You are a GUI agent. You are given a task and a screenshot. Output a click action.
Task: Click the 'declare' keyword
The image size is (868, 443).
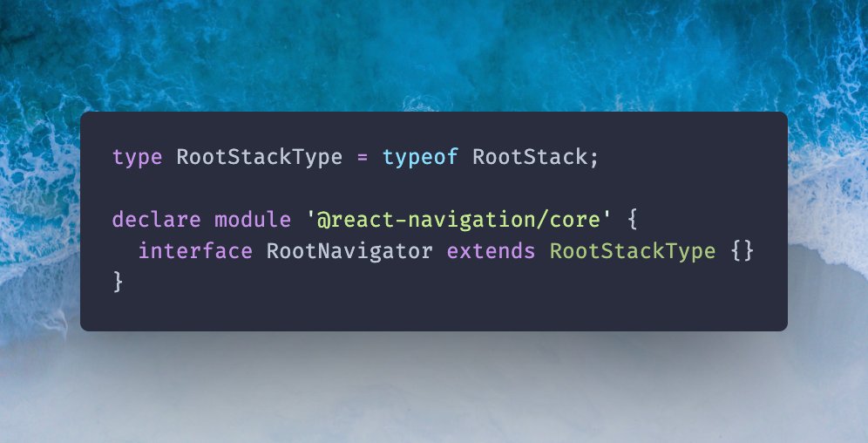[156, 220]
